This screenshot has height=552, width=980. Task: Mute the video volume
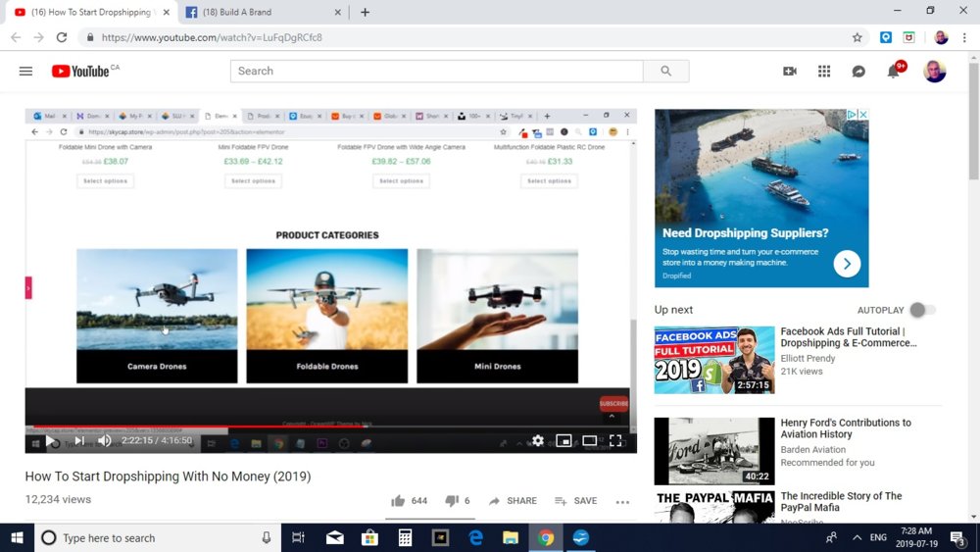click(x=105, y=441)
